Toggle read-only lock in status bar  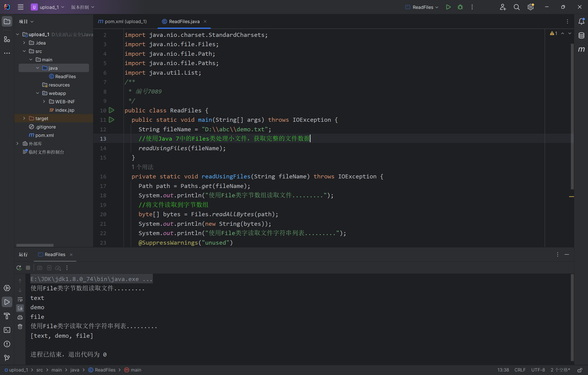tap(580, 370)
